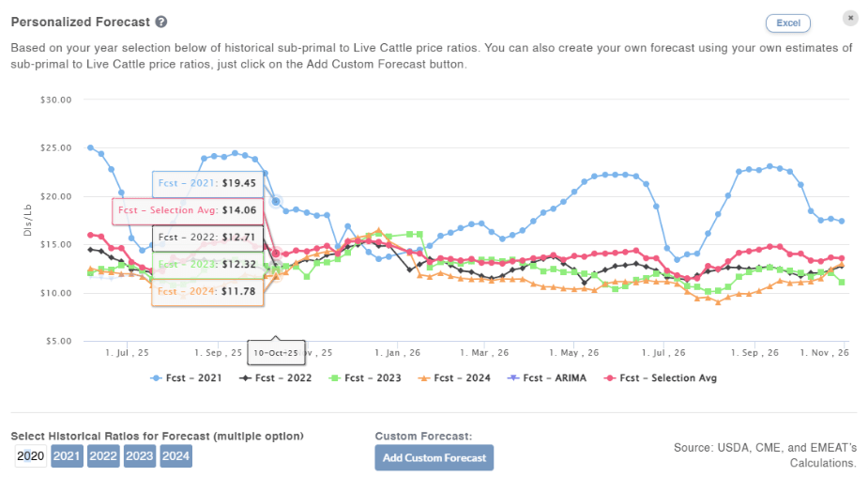Export chart data to Excel
Image resolution: width=868 pixels, height=477 pixels.
(x=788, y=23)
